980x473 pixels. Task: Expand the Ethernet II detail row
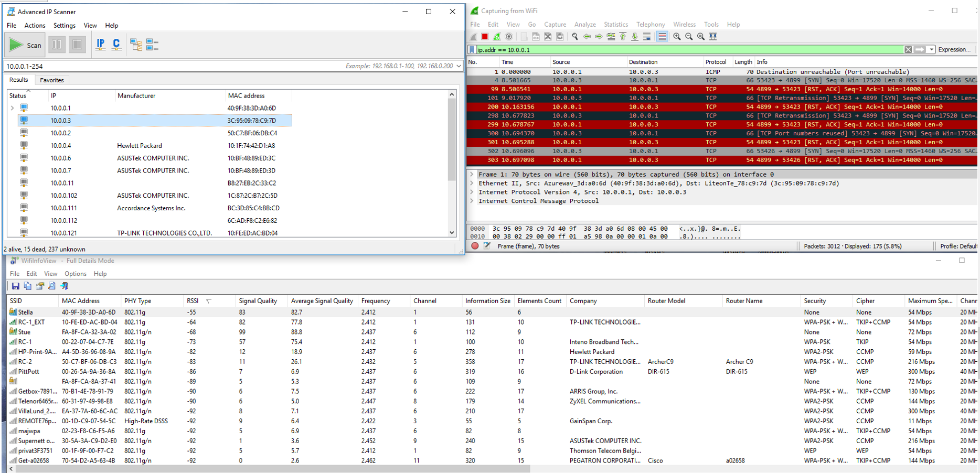472,184
